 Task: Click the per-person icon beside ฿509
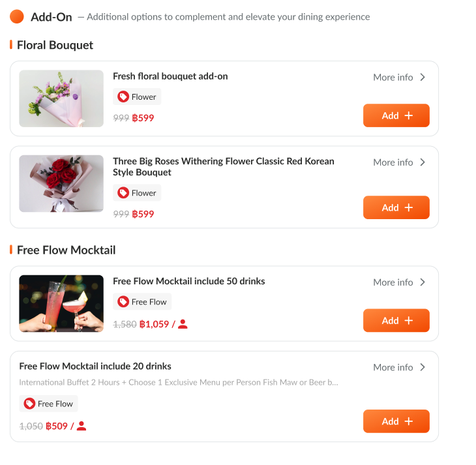pos(82,426)
